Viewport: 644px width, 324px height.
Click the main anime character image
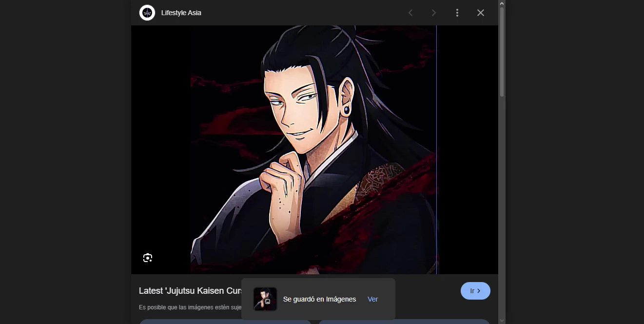[314, 150]
